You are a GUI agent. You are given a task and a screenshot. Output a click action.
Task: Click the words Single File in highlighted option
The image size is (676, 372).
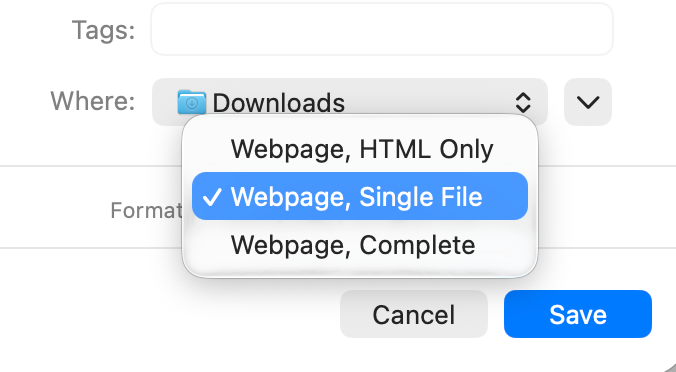[421, 197]
